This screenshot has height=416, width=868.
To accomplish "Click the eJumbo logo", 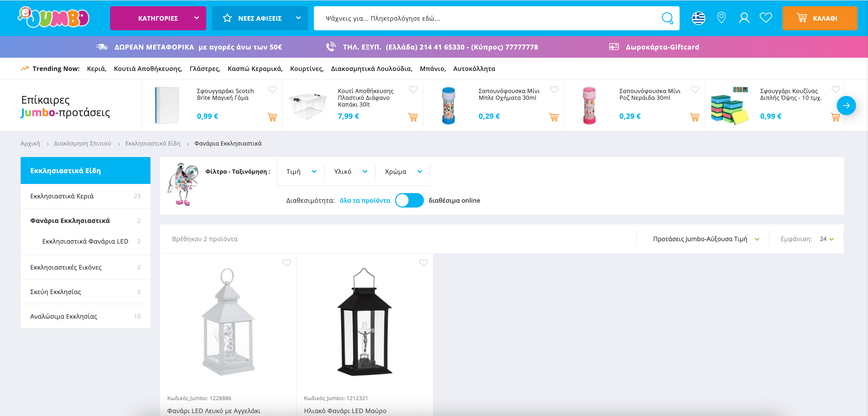I will [x=54, y=18].
